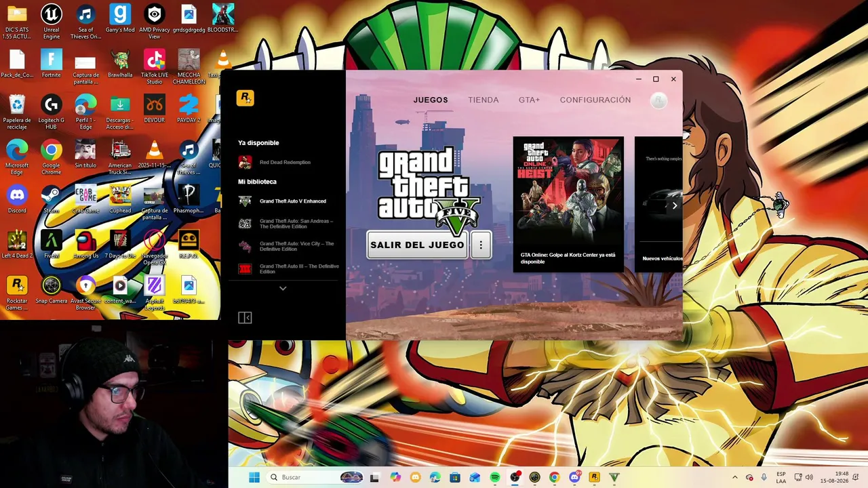Screen dimensions: 868x488
Task: Select AMD Privacy View desktop icon
Action: coord(155,22)
